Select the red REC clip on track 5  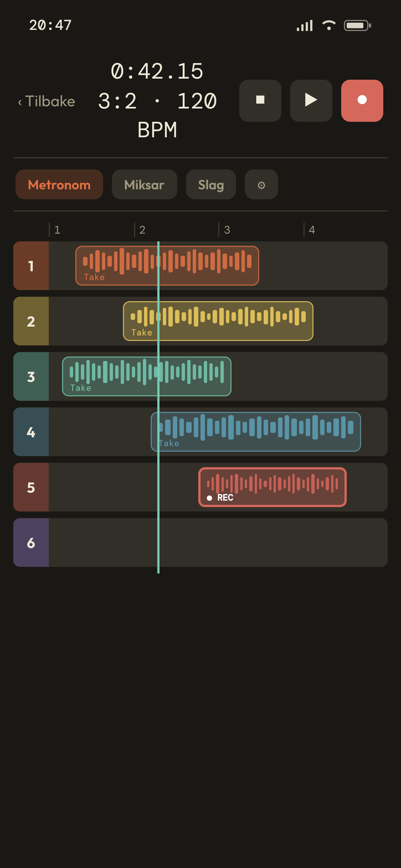coord(273,487)
